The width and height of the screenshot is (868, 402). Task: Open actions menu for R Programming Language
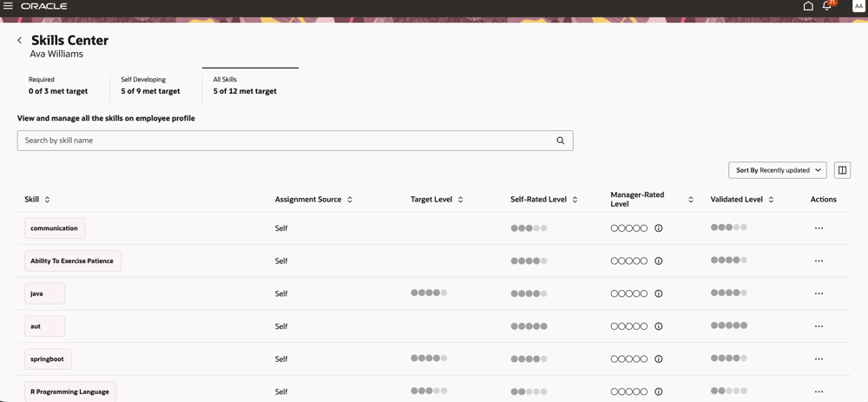coord(819,392)
